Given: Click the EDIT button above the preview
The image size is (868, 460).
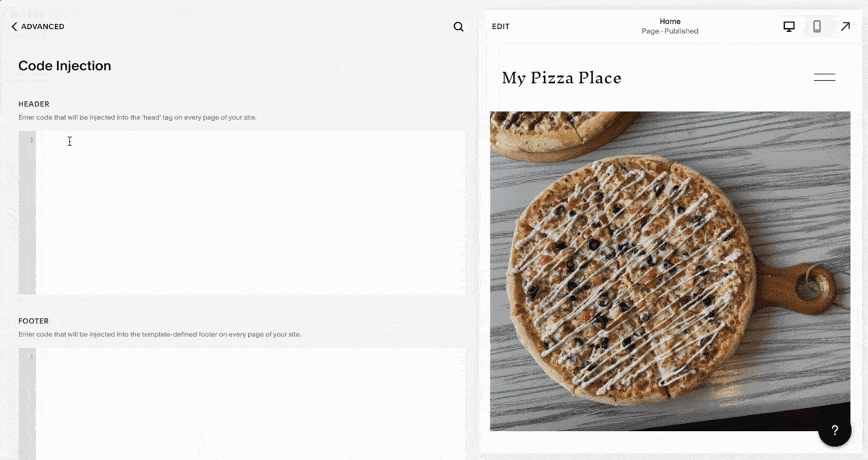Looking at the screenshot, I should click(501, 27).
